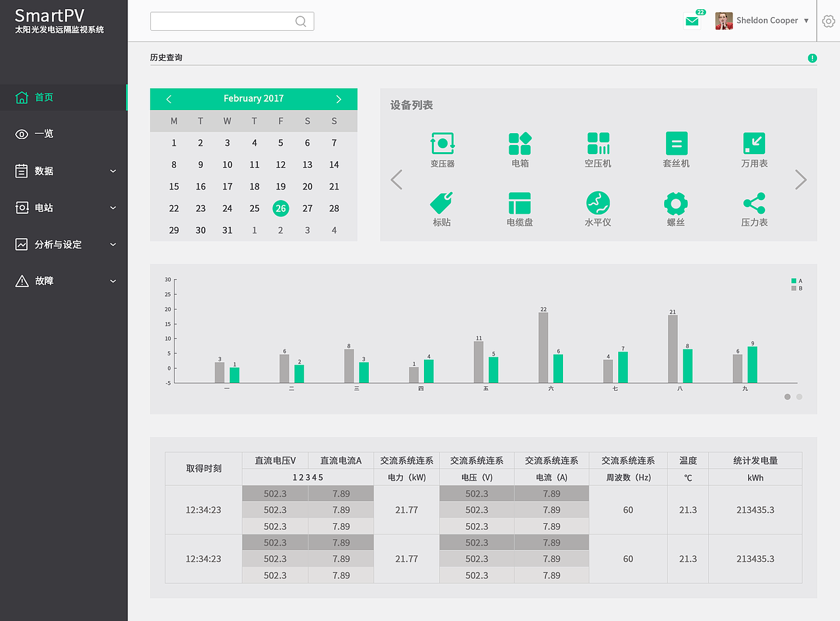The height and width of the screenshot is (621, 840).
Task: Open the 电缆盘 cable reel icon
Action: (x=520, y=203)
